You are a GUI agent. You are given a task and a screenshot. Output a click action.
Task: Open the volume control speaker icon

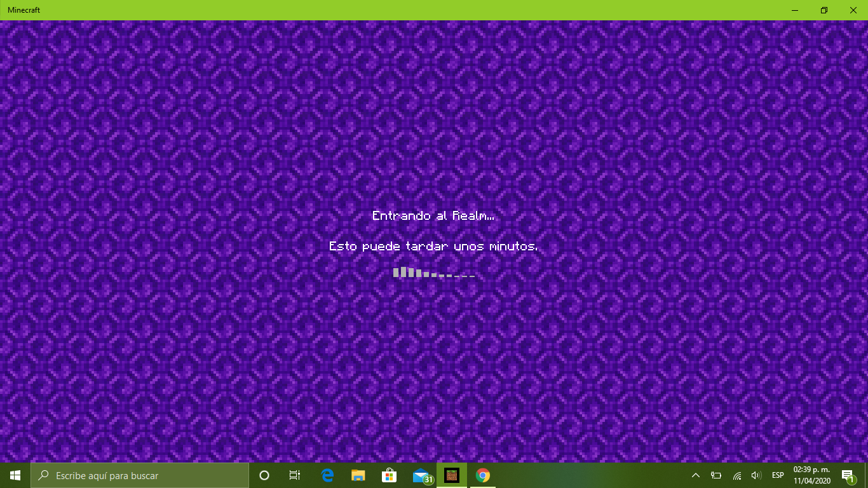pos(756,475)
